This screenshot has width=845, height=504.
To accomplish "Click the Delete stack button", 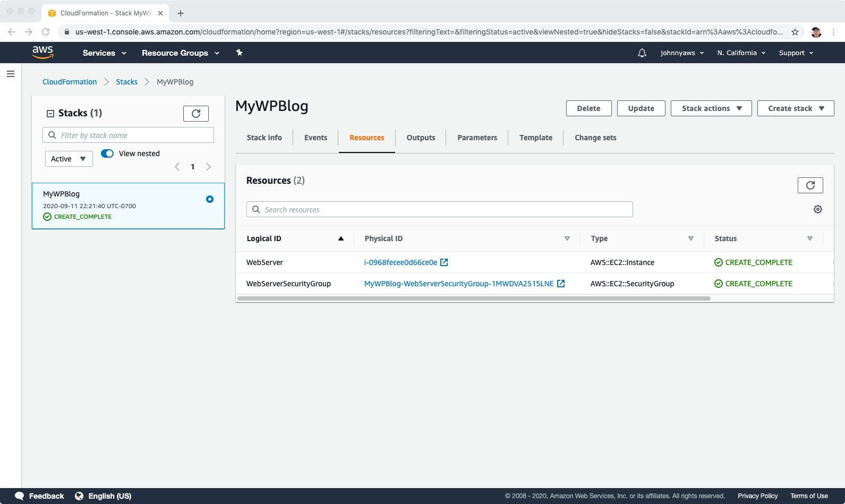I will [x=588, y=108].
